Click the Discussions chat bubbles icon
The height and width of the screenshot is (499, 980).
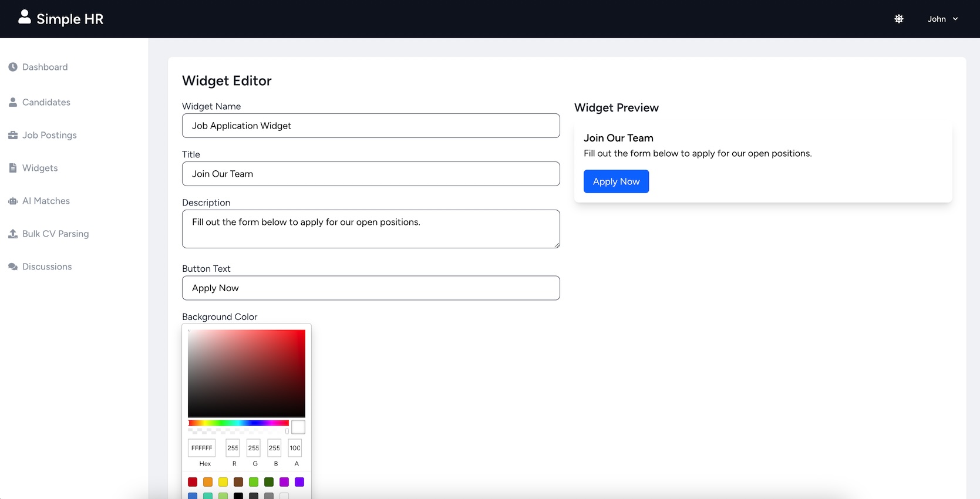click(13, 267)
